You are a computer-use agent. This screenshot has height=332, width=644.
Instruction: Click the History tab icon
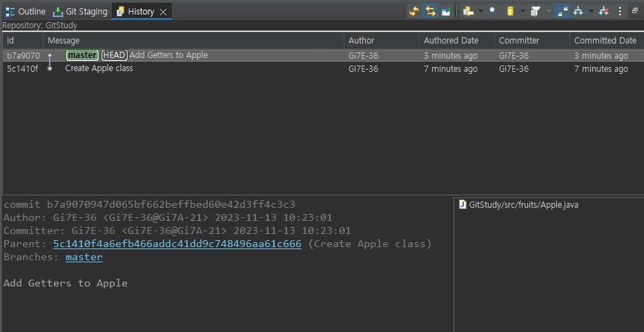pos(120,12)
